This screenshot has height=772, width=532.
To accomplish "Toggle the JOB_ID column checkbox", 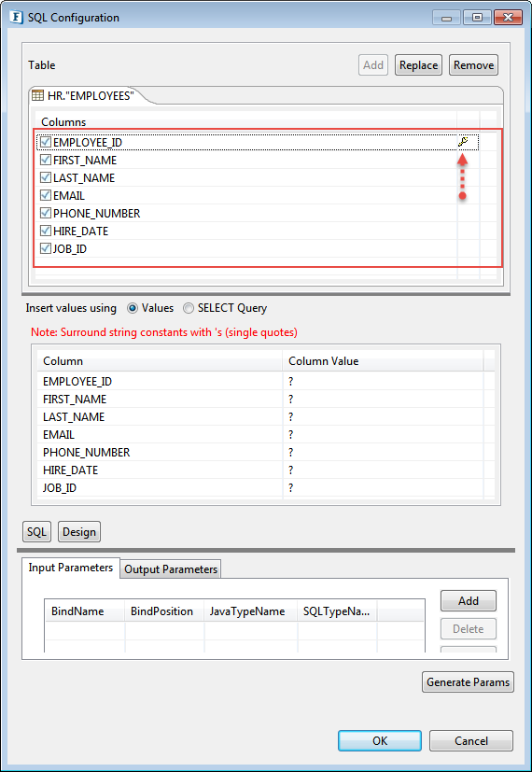I will point(46,248).
